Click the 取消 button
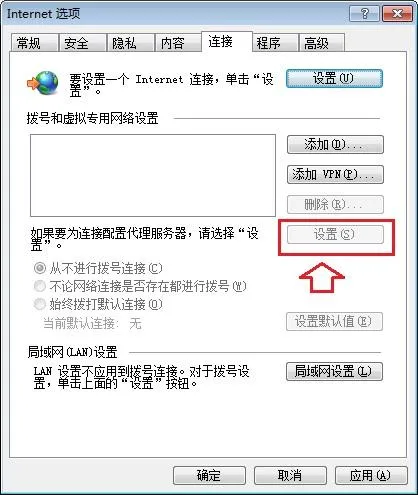Viewport: 418px width, 495px height. point(290,475)
